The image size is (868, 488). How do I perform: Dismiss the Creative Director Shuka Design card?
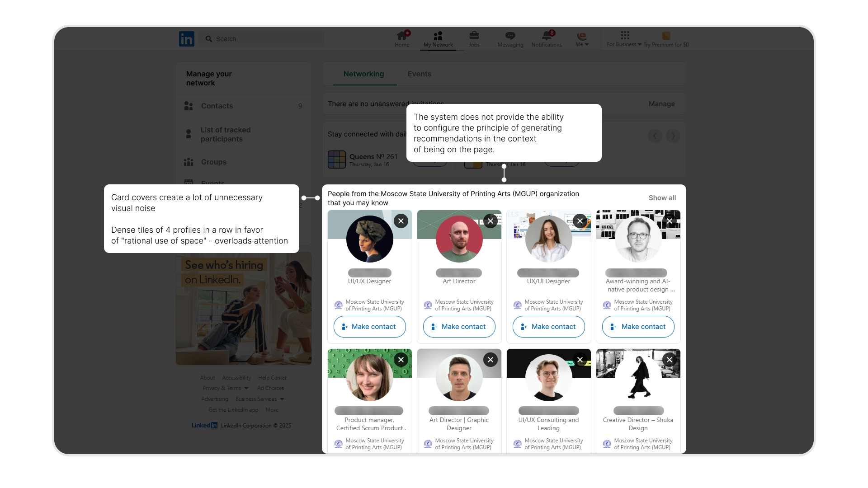tap(669, 360)
